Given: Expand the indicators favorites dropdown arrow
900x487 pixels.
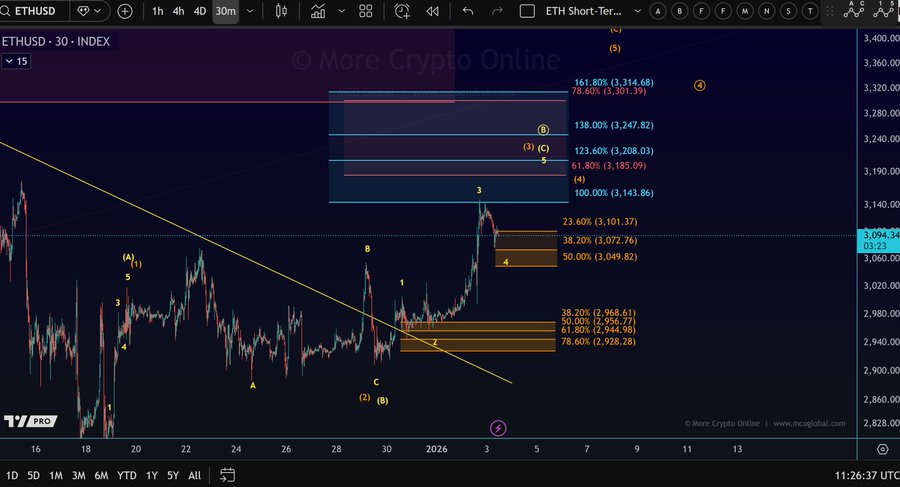Looking at the screenshot, I should (x=342, y=11).
